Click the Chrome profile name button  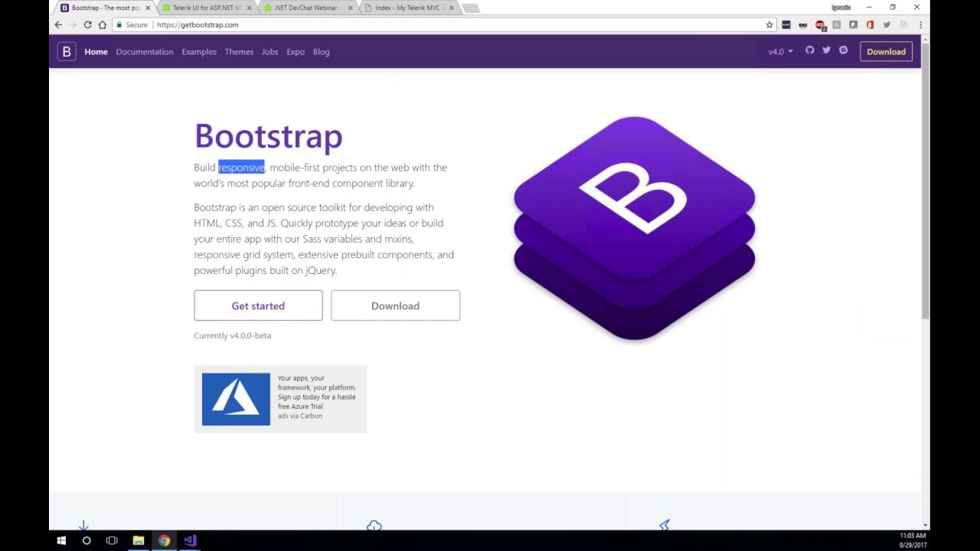[841, 8]
